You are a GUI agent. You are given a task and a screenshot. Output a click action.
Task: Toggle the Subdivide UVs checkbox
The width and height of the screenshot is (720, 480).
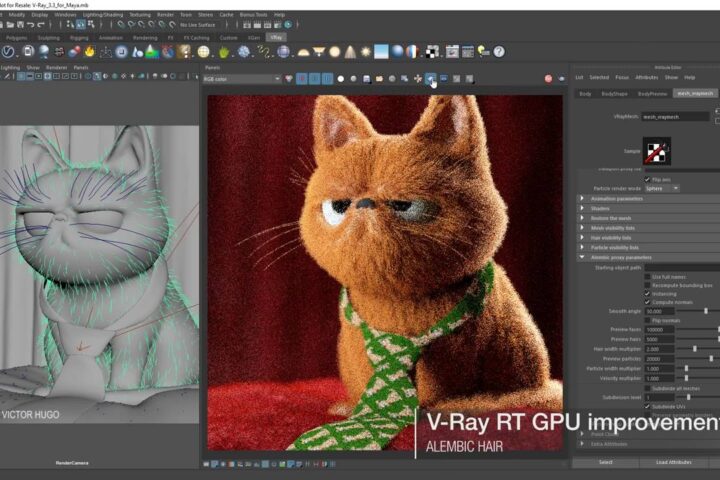coord(647,407)
